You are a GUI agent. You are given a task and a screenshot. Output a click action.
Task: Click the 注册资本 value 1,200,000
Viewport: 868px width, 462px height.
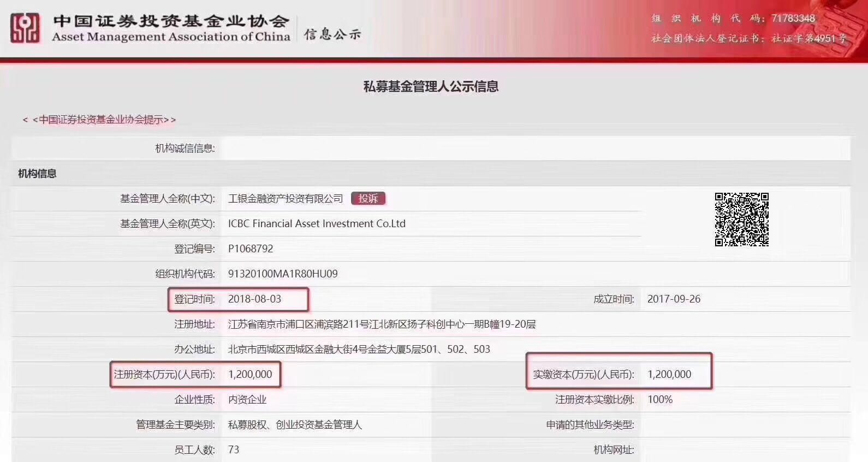(x=250, y=374)
